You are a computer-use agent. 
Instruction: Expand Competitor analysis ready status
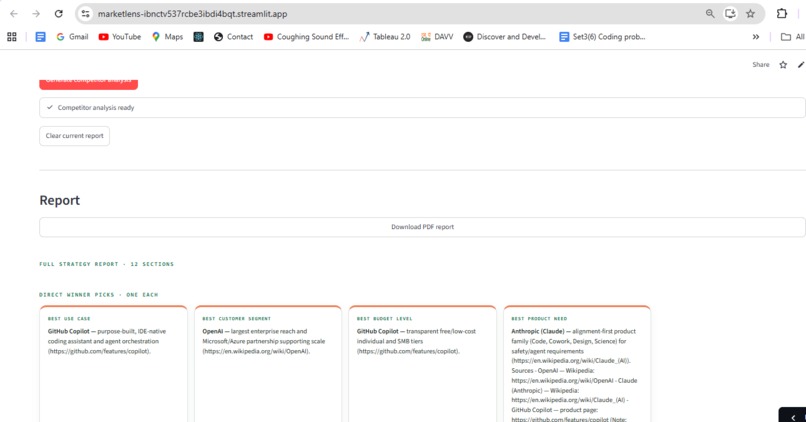pyautogui.click(x=423, y=107)
